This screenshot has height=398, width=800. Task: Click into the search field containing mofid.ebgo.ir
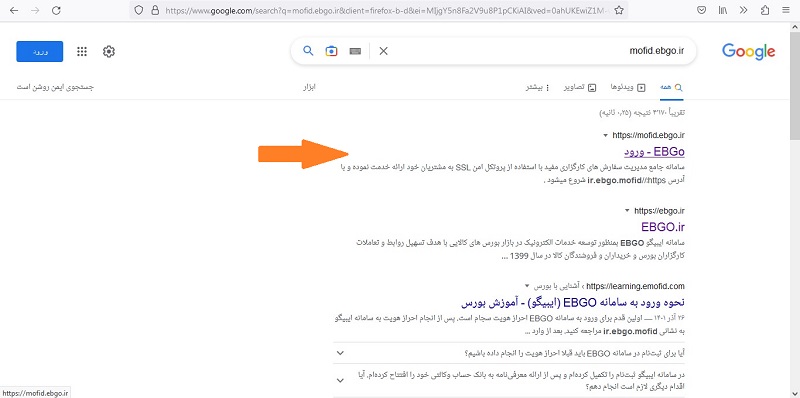[536, 51]
